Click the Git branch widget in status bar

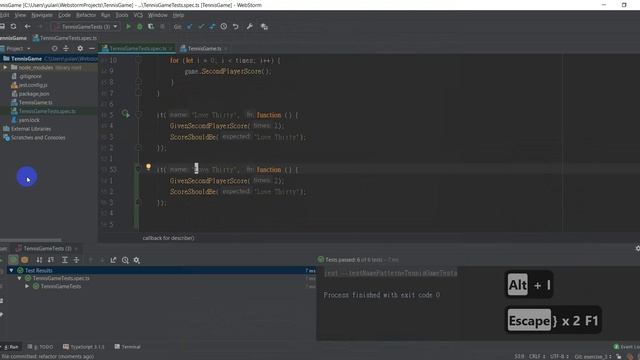tap(593, 356)
